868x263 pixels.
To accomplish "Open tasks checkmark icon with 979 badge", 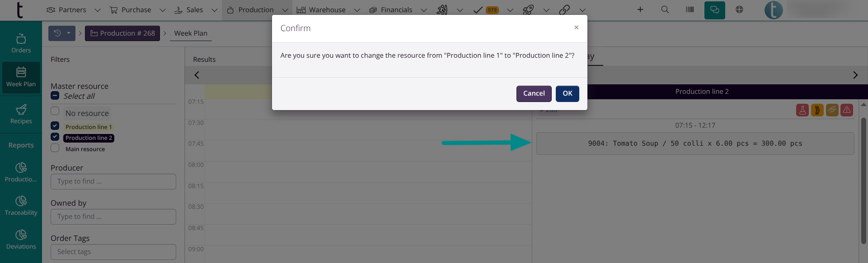I will pyautogui.click(x=486, y=9).
